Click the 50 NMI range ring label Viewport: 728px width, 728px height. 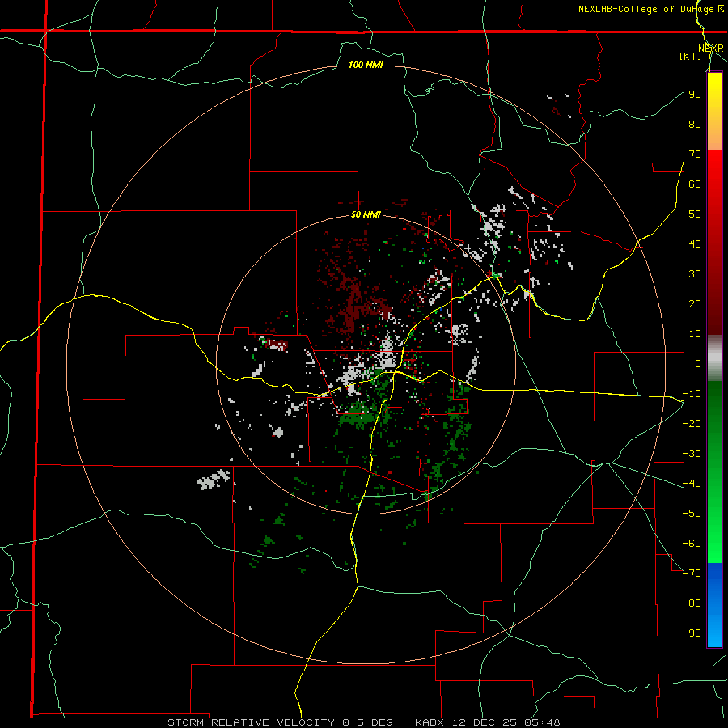tap(366, 214)
